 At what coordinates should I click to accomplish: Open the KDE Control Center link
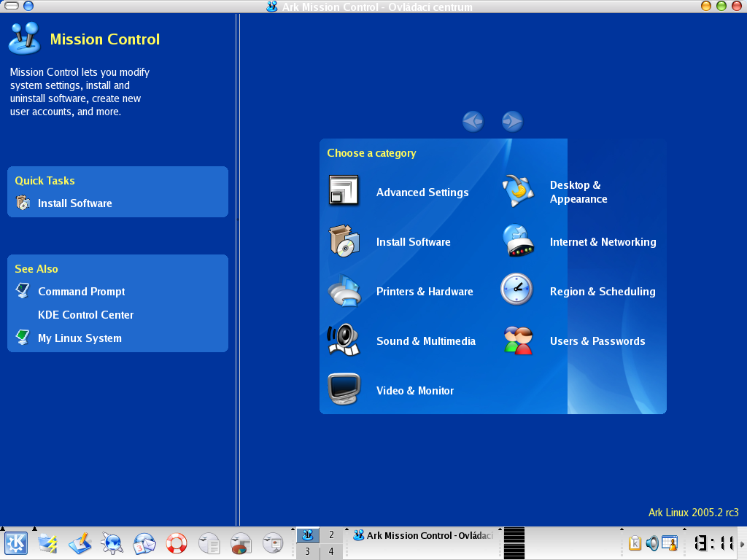[86, 315]
